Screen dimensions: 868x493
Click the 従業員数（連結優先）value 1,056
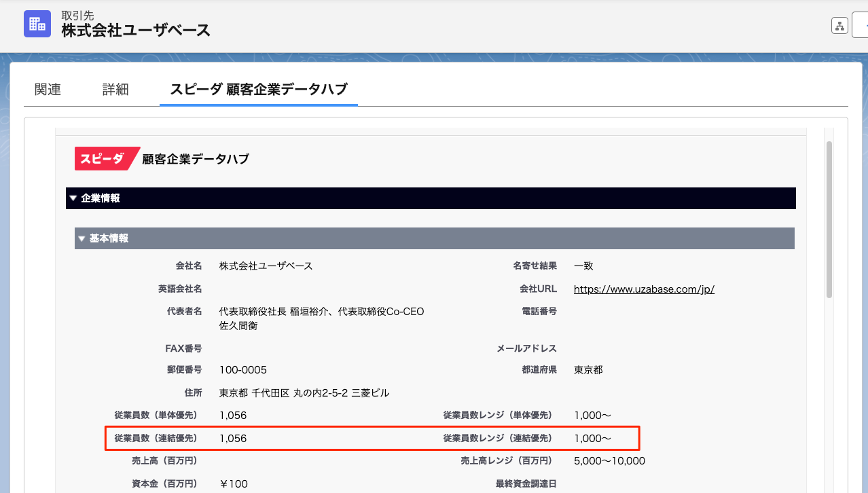click(233, 439)
